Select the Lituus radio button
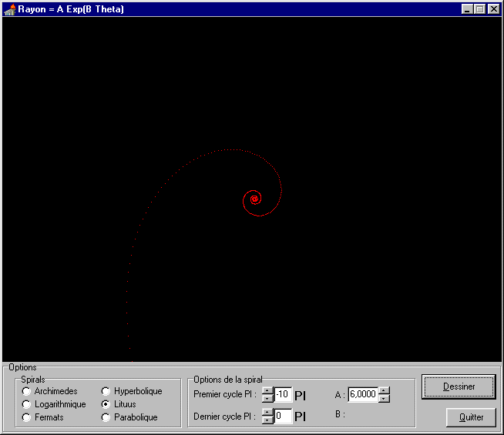 point(106,404)
